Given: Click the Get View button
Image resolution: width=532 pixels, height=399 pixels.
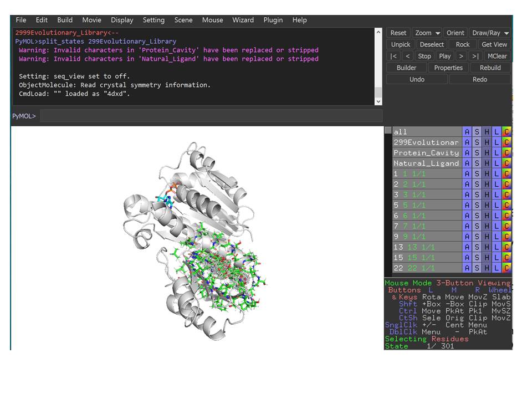Looking at the screenshot, I should (494, 44).
